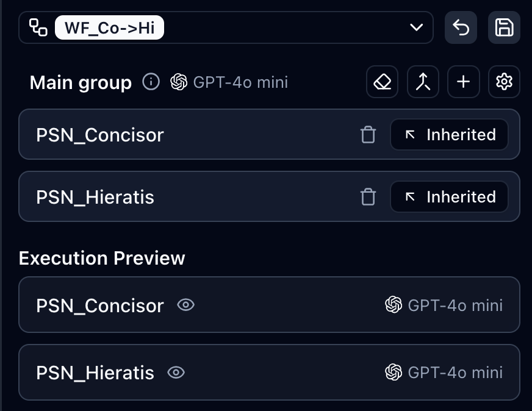Open Main group settings gear
Screen dimensions: 532x411
[x=504, y=82]
